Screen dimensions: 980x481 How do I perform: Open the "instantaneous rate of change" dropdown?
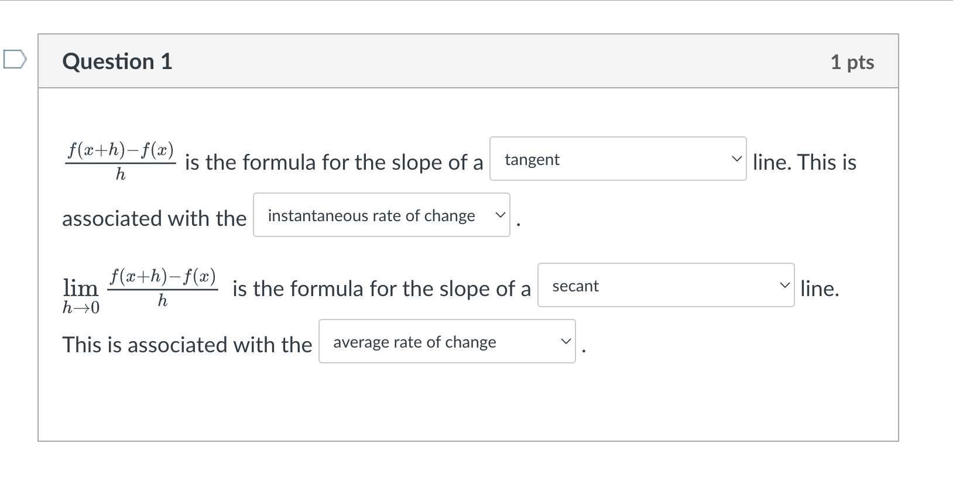[381, 215]
